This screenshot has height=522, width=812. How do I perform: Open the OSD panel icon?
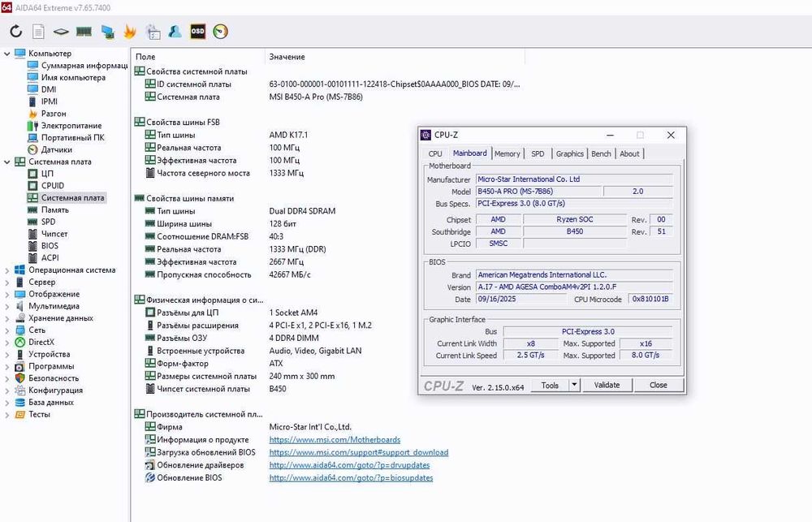pyautogui.click(x=198, y=32)
